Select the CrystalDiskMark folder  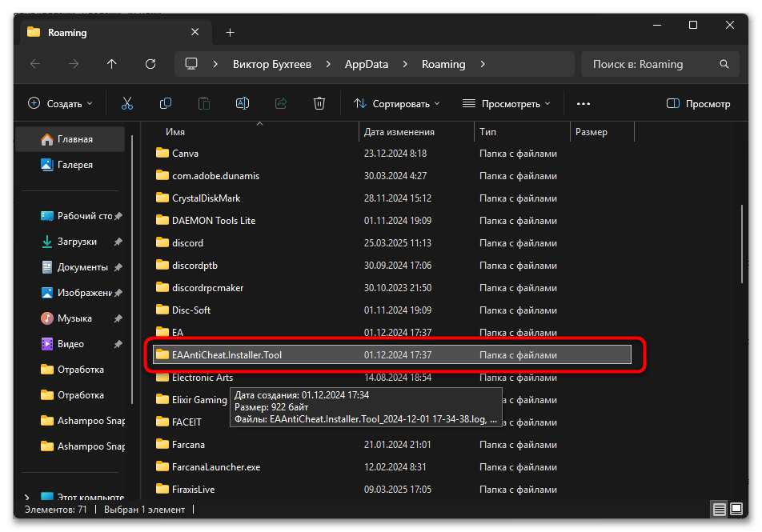(x=391, y=198)
